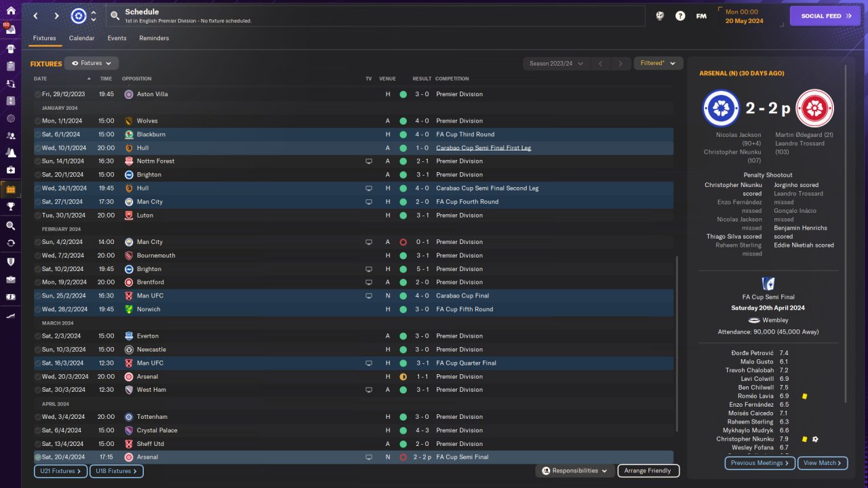
Task: Open the Fixtures view dropdown
Action: 92,63
